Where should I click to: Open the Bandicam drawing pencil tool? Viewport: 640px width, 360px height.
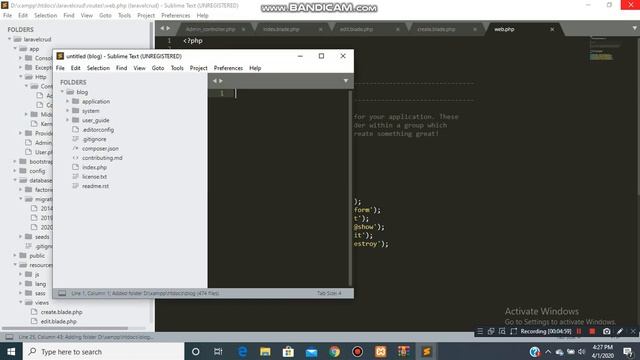[x=620, y=331]
